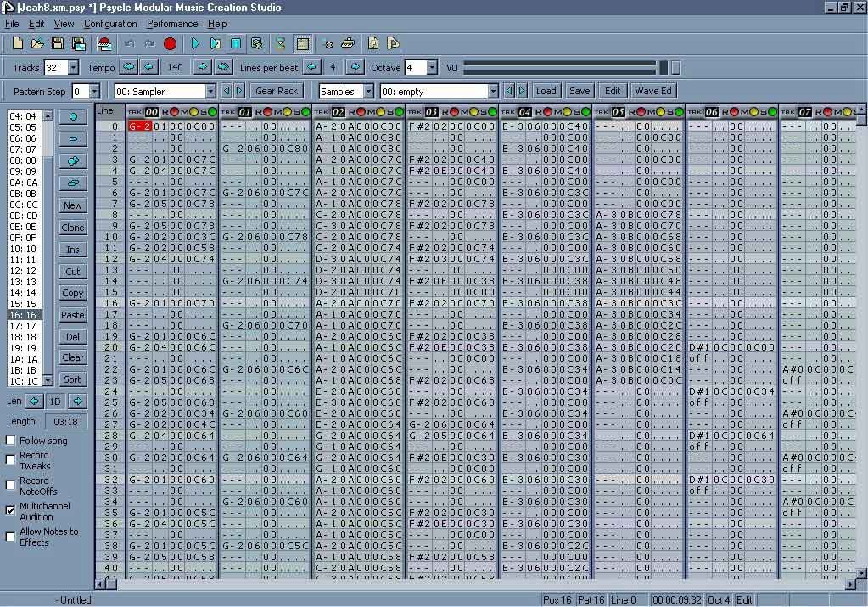
Task: Open song file with folder icon
Action: (37, 43)
